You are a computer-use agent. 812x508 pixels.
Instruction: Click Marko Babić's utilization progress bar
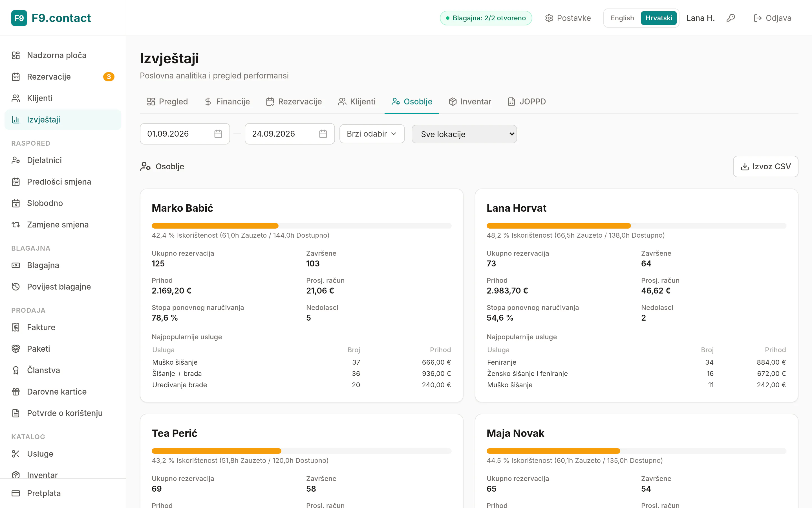301,226
